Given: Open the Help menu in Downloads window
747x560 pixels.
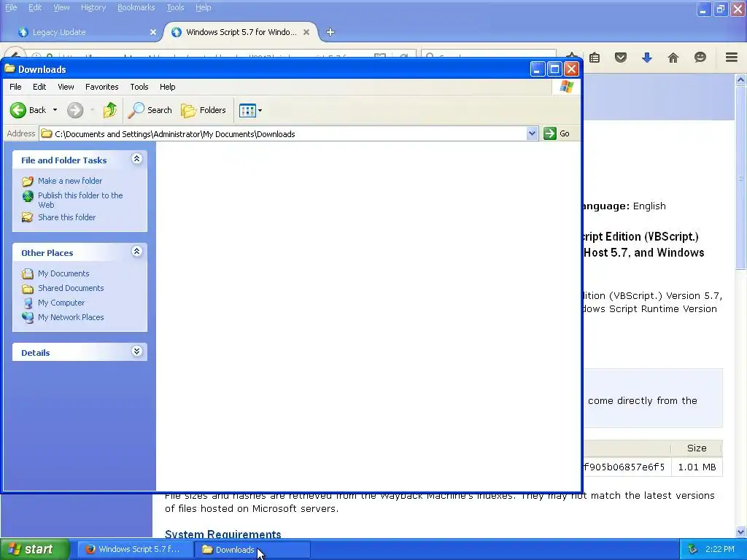Looking at the screenshot, I should [x=167, y=87].
